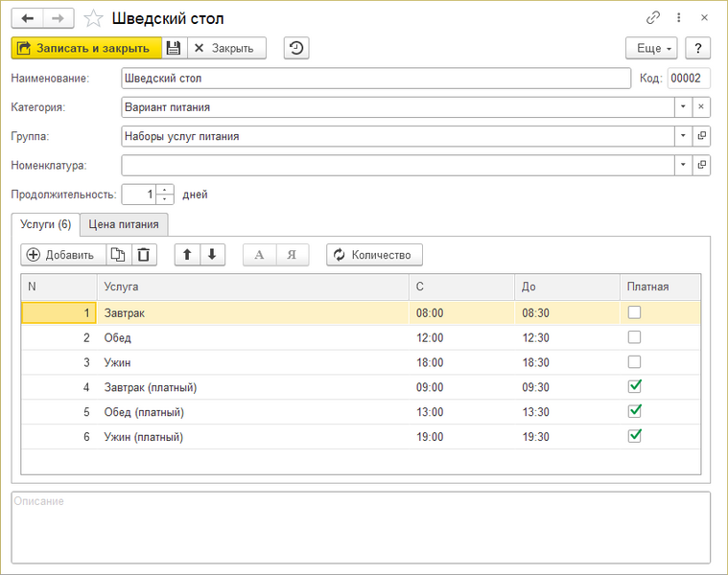
Task: Move selected row up with arrow
Action: (187, 255)
